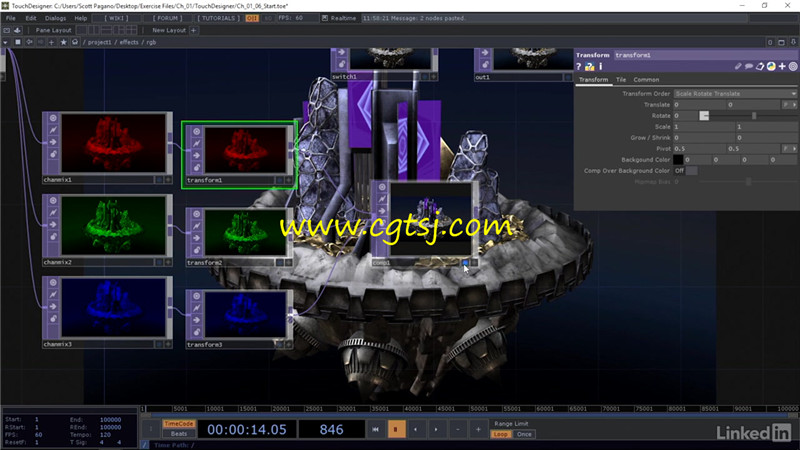Jump to timeline start with rewind button
Viewport: 800px width, 450px height.
click(376, 430)
